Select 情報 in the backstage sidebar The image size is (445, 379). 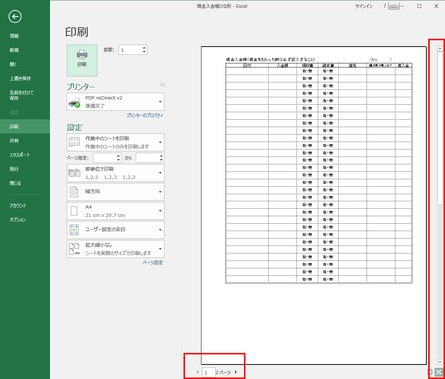point(14,36)
